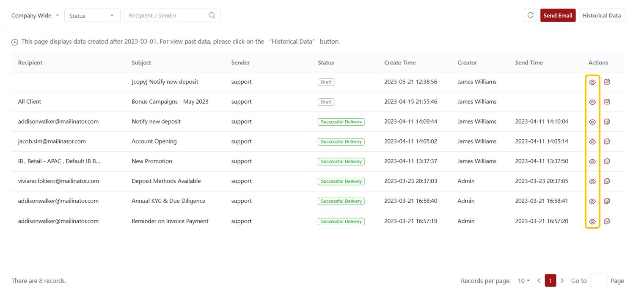The image size is (644, 296).
Task: Select page 1 in pagination
Action: pos(550,281)
